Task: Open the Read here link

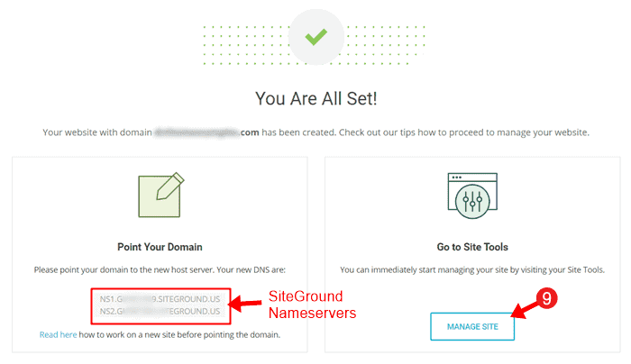Action: pos(58,334)
